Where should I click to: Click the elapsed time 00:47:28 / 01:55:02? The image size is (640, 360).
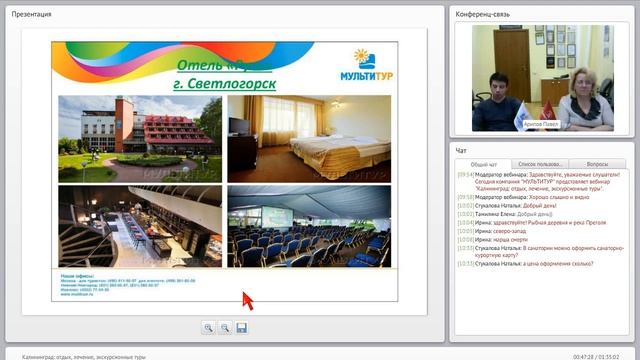[x=596, y=357]
